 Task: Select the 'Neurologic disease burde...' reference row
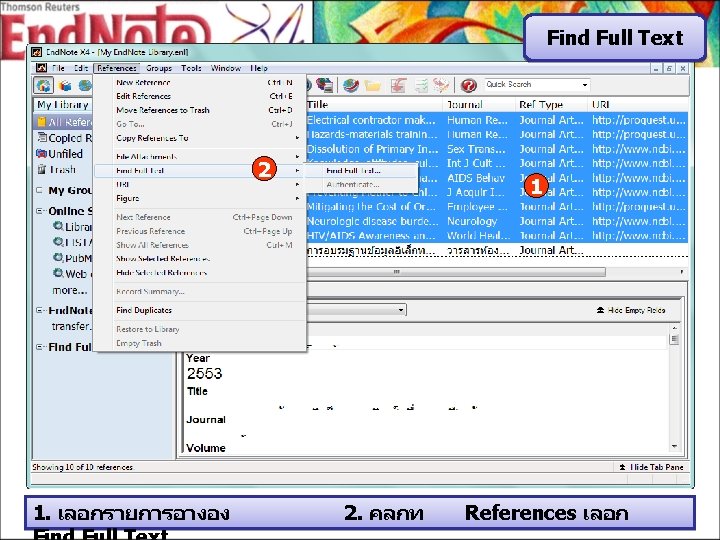(x=497, y=221)
